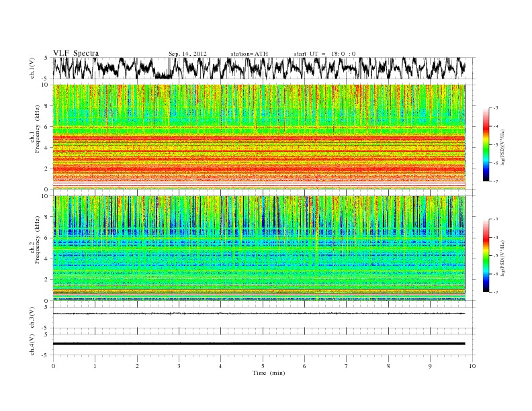Viewport: 532px width, 411px height.
Task: Click inside the ch.2 spectrogram plot
Action: click(x=259, y=248)
